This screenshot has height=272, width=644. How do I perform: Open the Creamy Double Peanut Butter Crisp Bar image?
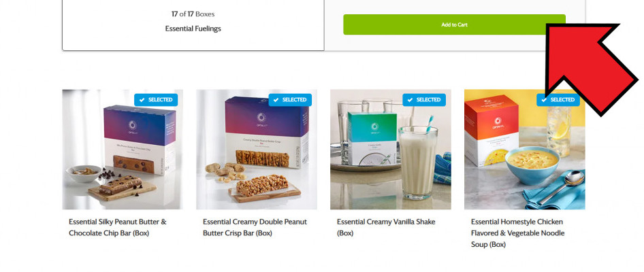(256, 150)
